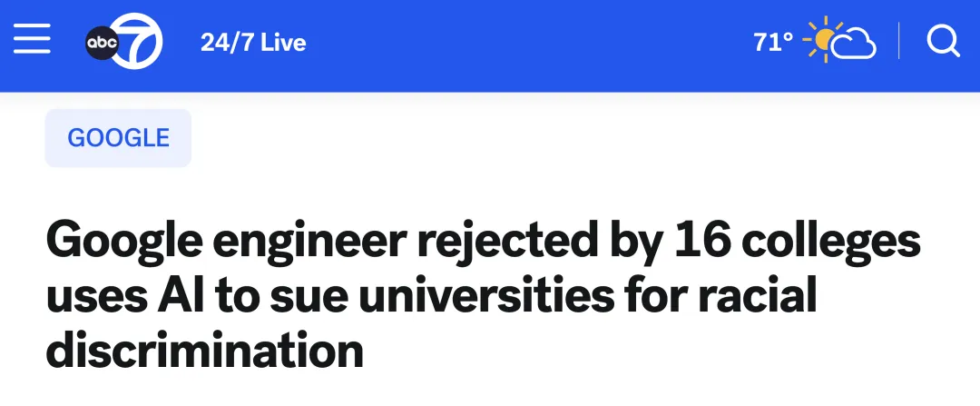Select the GOOGLE topic tag
The image size is (980, 406).
coord(118,138)
